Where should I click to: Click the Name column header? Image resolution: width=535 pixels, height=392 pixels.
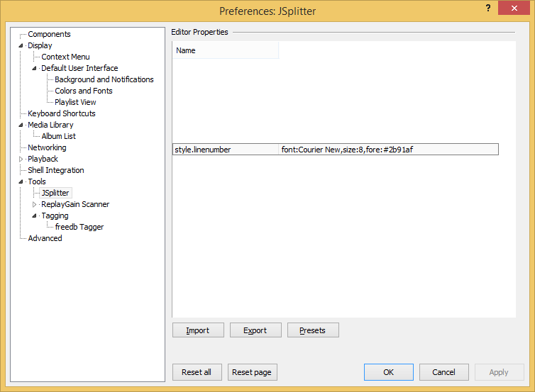pyautogui.click(x=225, y=50)
